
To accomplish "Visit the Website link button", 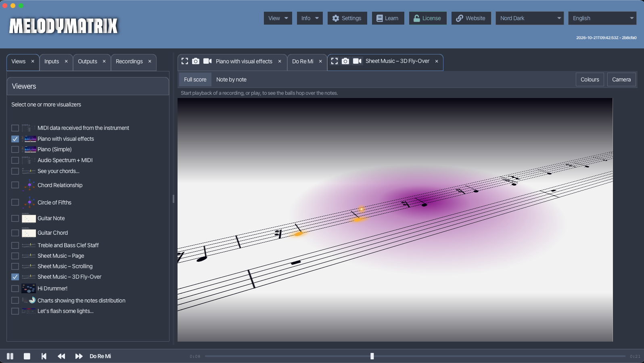I will [x=471, y=18].
